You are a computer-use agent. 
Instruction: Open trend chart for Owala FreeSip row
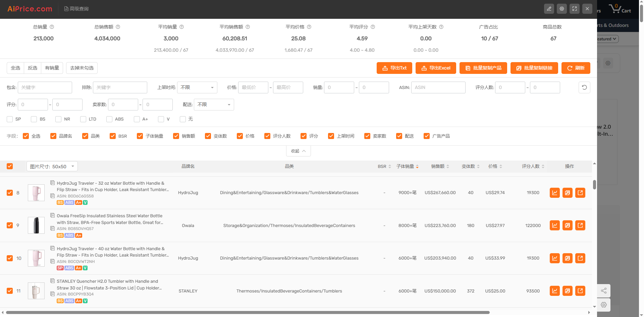point(555,225)
